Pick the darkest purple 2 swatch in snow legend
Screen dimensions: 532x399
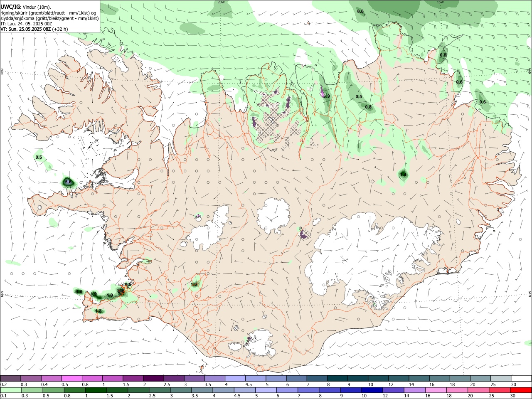click(x=153, y=379)
